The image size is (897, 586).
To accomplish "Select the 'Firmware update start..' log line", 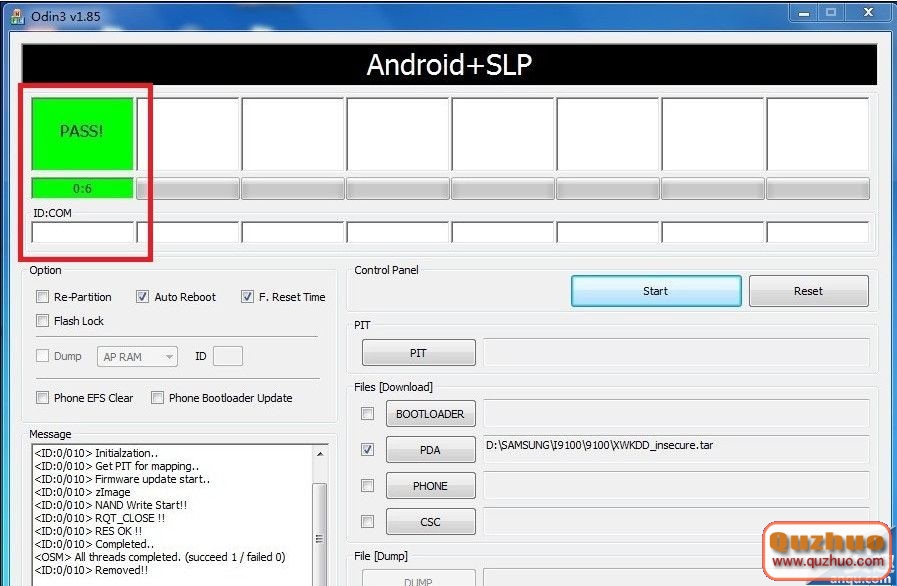I will coord(122,479).
